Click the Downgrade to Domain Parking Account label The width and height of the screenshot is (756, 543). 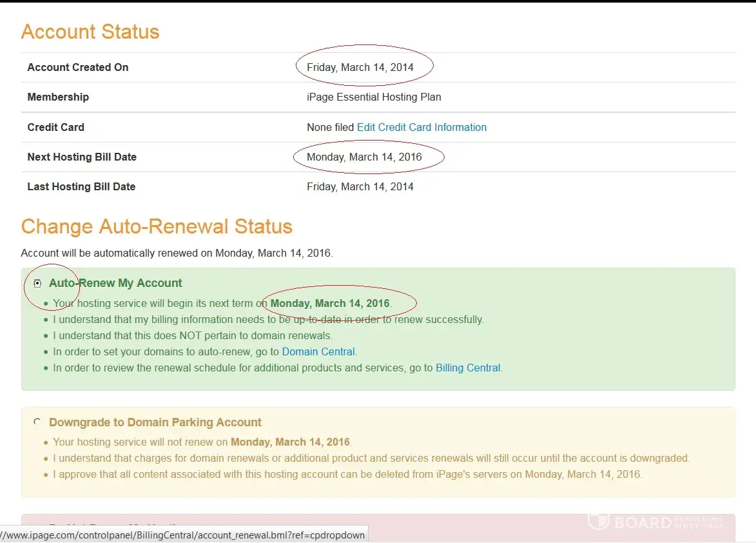(155, 422)
